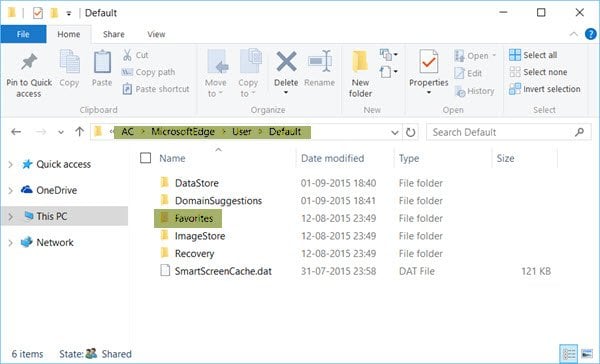The height and width of the screenshot is (364, 600).
Task: Switch to details view in the status bar
Action: tap(569, 353)
